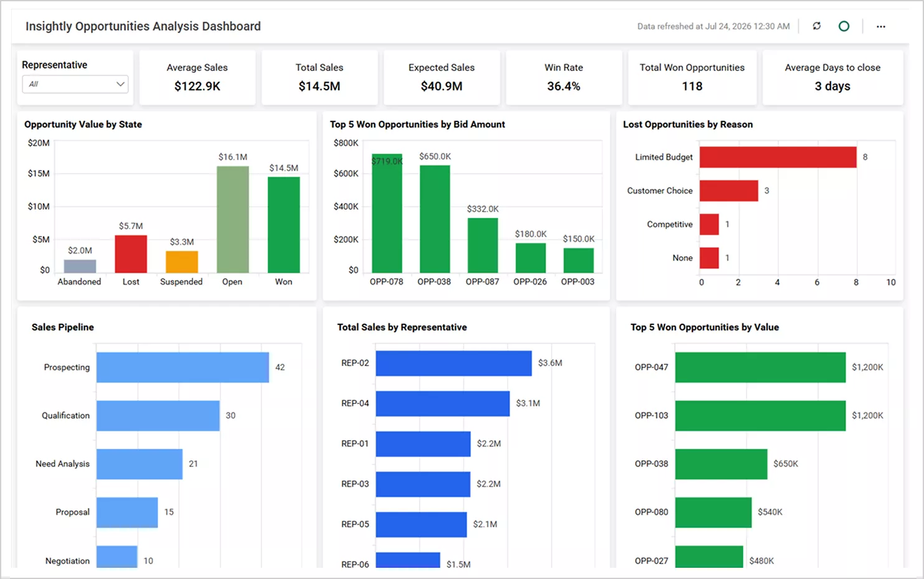Viewport: 924px width, 579px height.
Task: Select the OPP-038 $650K value bar
Action: (721, 464)
